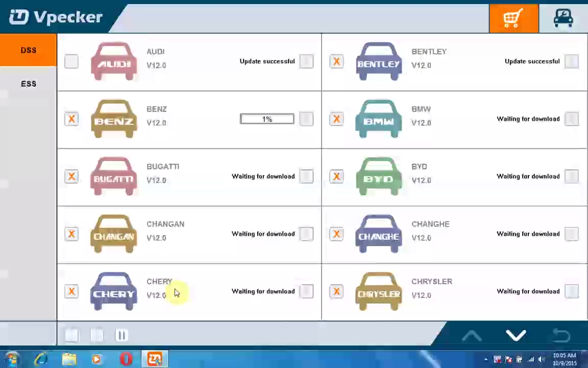Tick CHERY right-side checkbox
The height and width of the screenshot is (368, 588).
tap(306, 291)
